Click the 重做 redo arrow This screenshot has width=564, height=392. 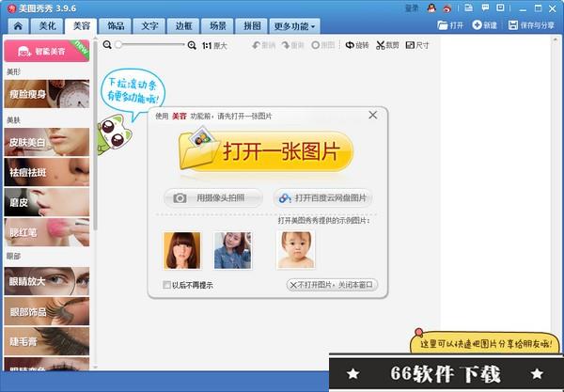[x=293, y=45]
